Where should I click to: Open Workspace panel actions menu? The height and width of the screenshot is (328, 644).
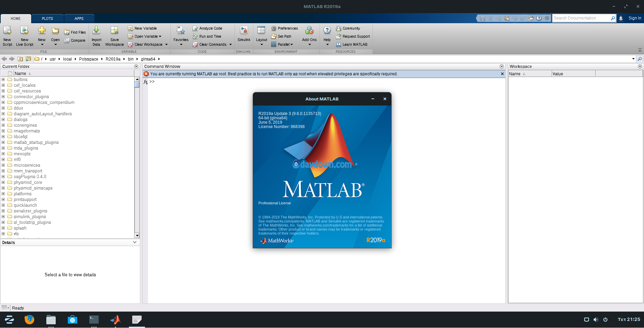[x=640, y=67]
